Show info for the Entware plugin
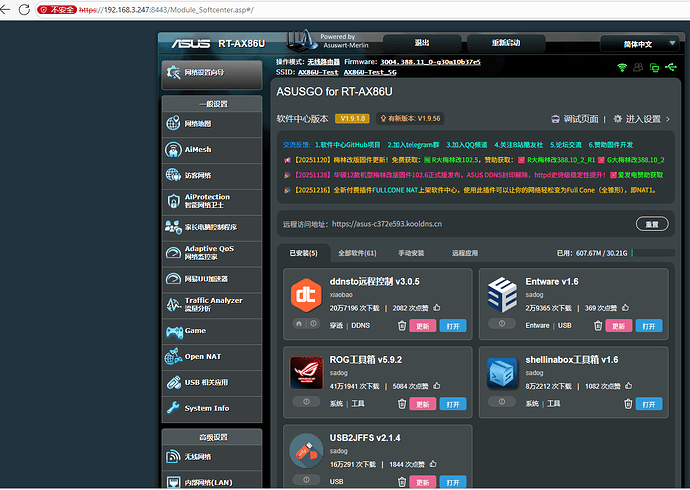The width and height of the screenshot is (690, 490). [x=502, y=324]
